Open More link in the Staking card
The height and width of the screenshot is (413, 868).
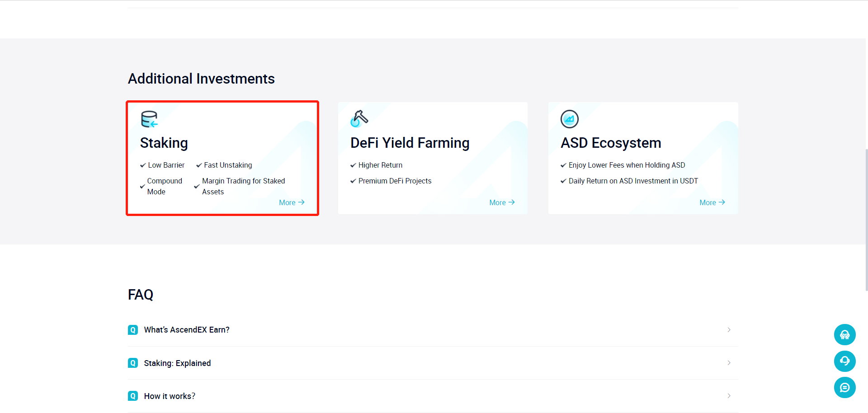coord(292,202)
